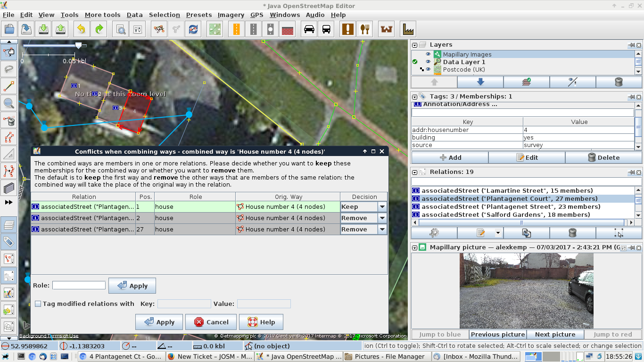
Task: Select the Zoom magnifier tool in left sidebar
Action: tap(8, 103)
